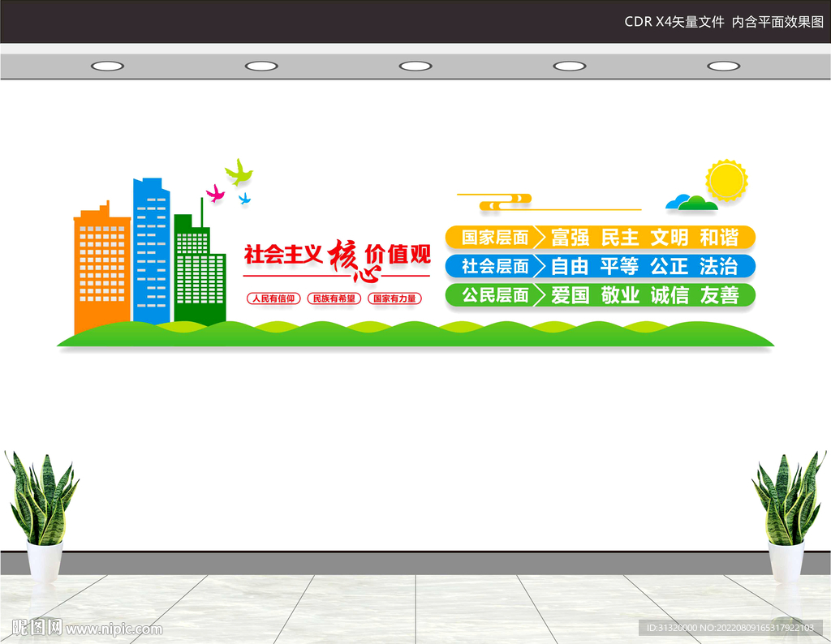Click the word 平等
This screenshot has height=644, width=831.
(x=619, y=266)
